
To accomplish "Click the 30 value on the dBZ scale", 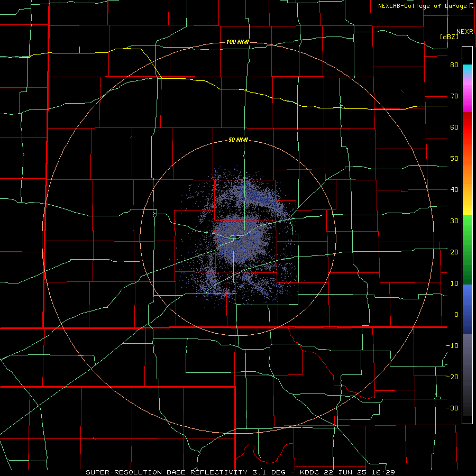I will tap(454, 221).
